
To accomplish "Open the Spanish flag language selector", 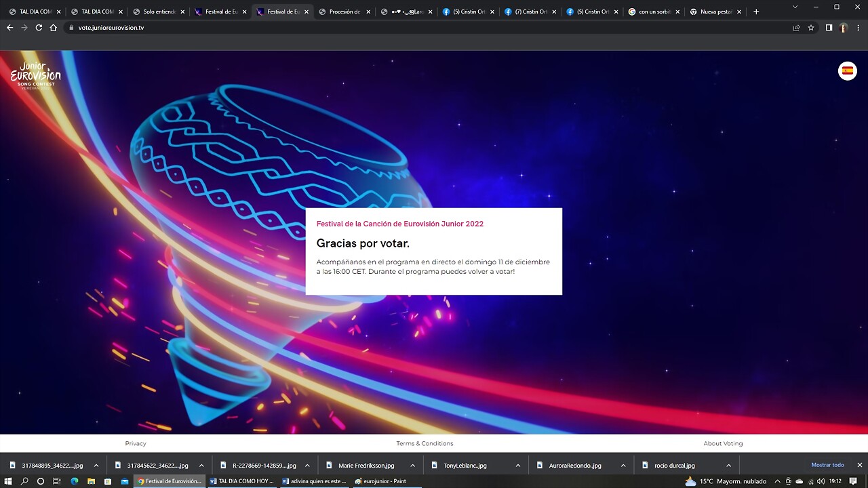I will click(x=847, y=70).
